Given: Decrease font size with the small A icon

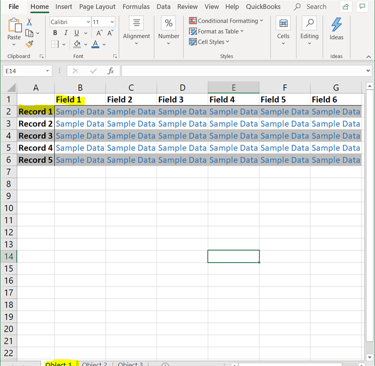Looking at the screenshot, I should click(110, 33).
